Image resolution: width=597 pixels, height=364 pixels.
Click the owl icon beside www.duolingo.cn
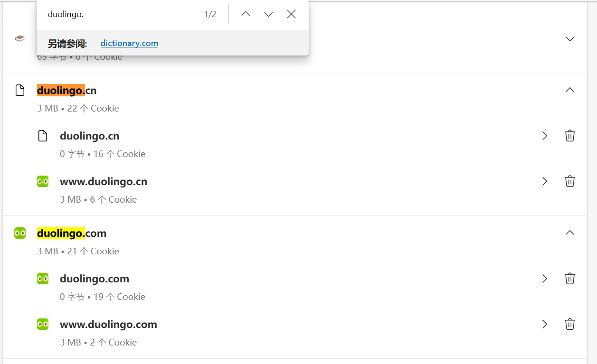(x=43, y=181)
